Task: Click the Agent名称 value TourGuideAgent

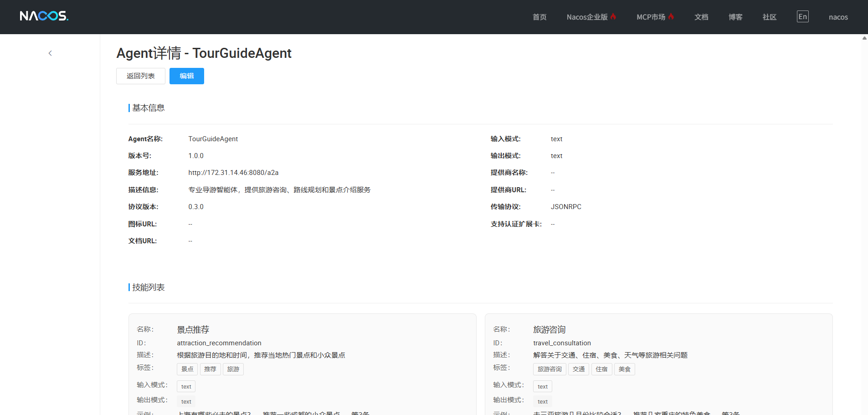Action: [x=213, y=139]
